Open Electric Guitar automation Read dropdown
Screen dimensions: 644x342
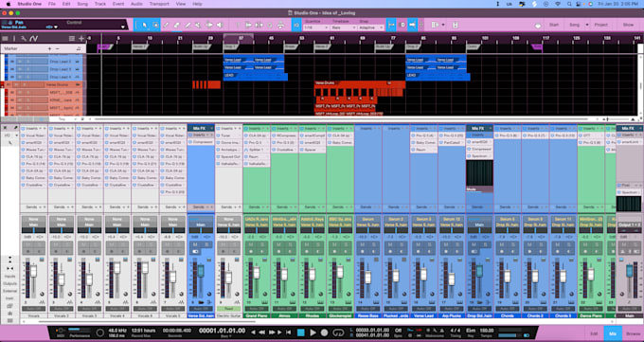pyautogui.click(x=229, y=308)
